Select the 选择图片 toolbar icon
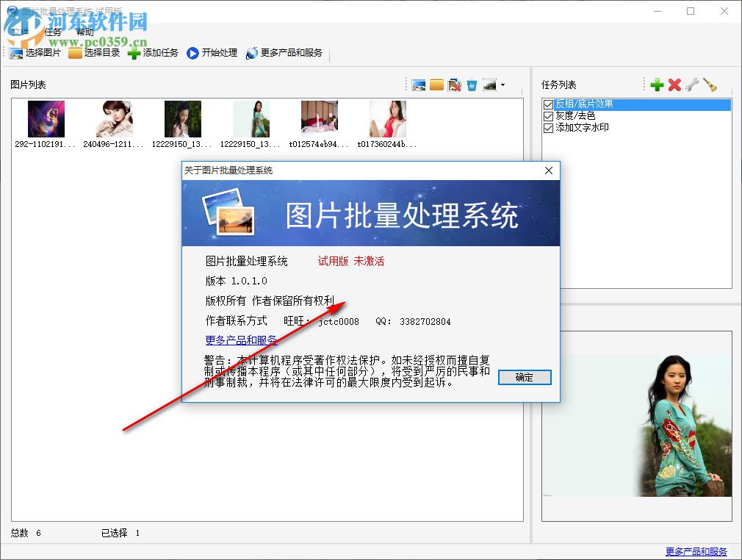742x560 pixels. point(16,52)
